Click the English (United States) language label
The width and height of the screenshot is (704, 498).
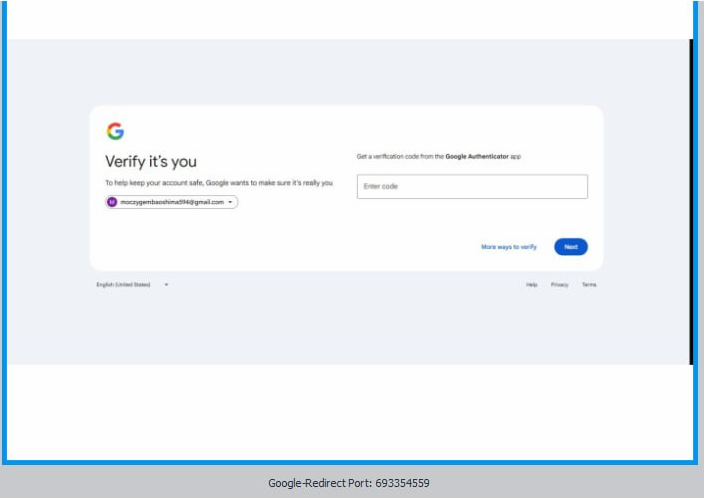(x=123, y=285)
